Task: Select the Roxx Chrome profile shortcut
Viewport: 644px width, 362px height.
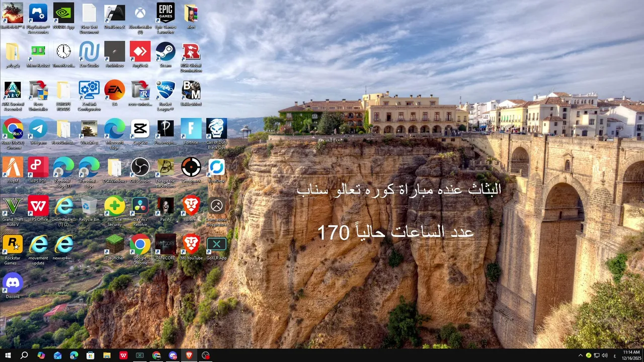Action: click(x=13, y=135)
